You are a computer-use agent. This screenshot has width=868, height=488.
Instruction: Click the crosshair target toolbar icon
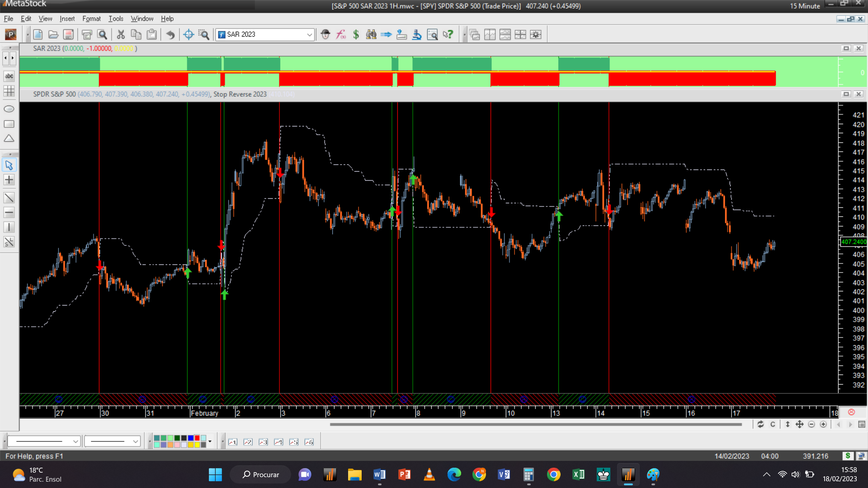(x=189, y=34)
